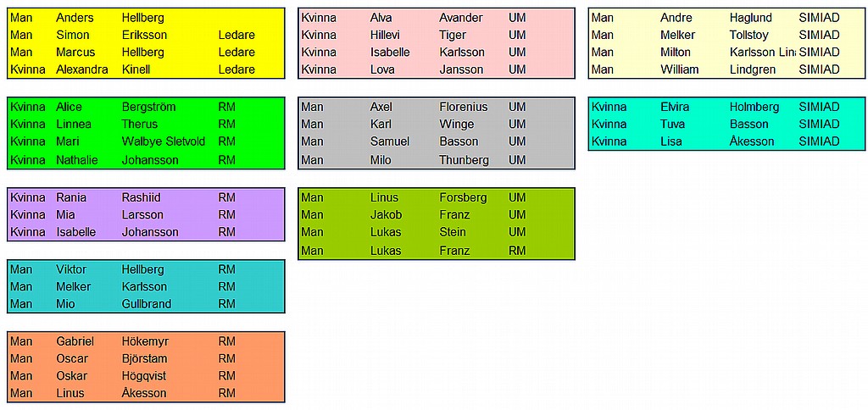Select the Högqvist surname cell
The image size is (868, 410).
pyautogui.click(x=144, y=376)
